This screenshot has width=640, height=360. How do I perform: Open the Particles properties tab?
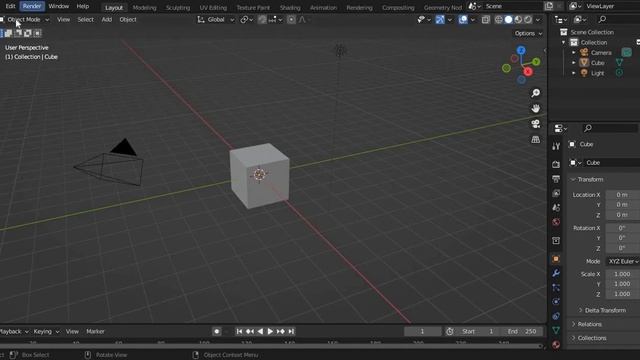[x=556, y=287]
